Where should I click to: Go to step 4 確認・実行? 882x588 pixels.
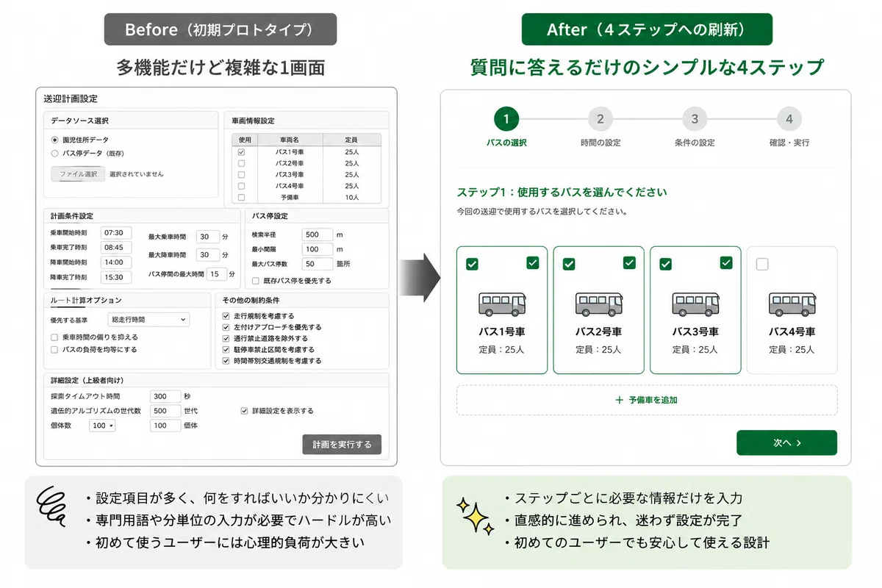(789, 118)
